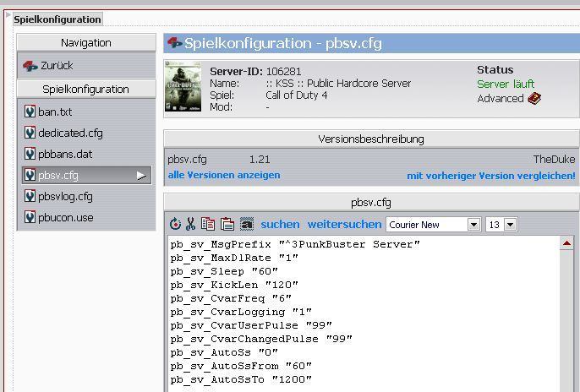
Task: Click the pb_sv_AutoSs "0" line
Action: pos(224,352)
